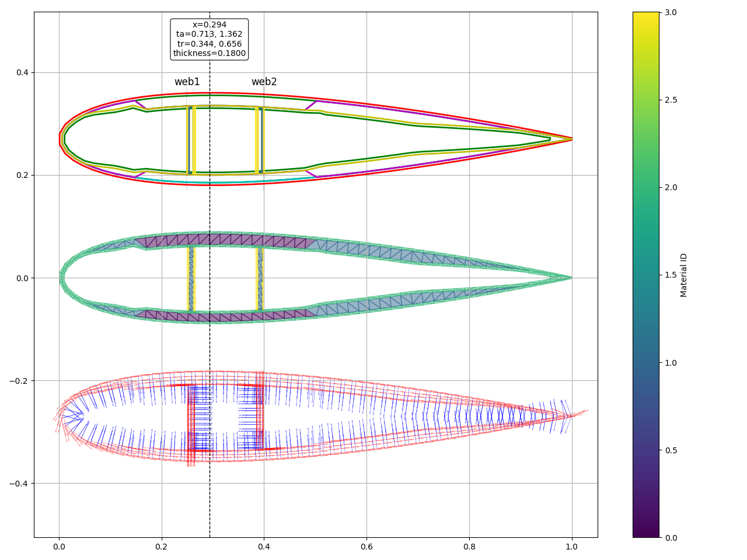Click the Material ID colorbar label
747x560 pixels.
tap(684, 275)
